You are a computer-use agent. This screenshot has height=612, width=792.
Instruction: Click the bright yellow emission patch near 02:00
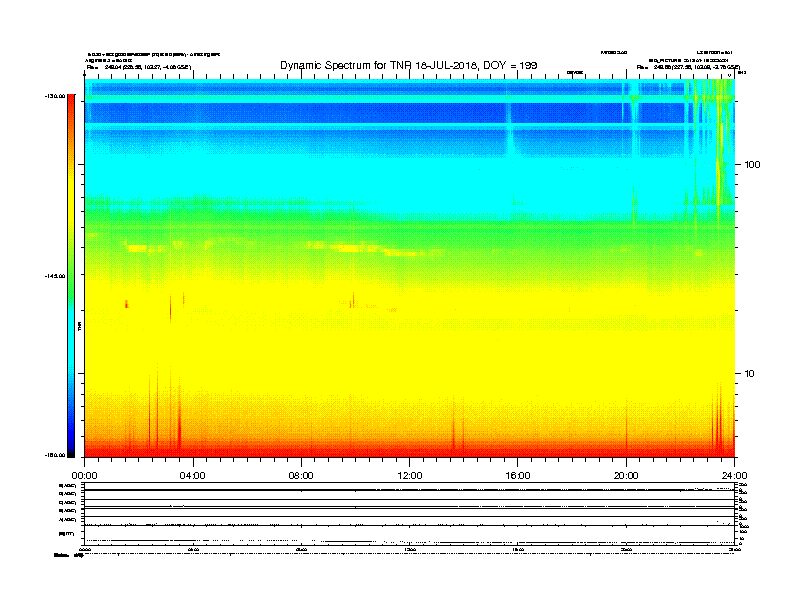coord(136,248)
